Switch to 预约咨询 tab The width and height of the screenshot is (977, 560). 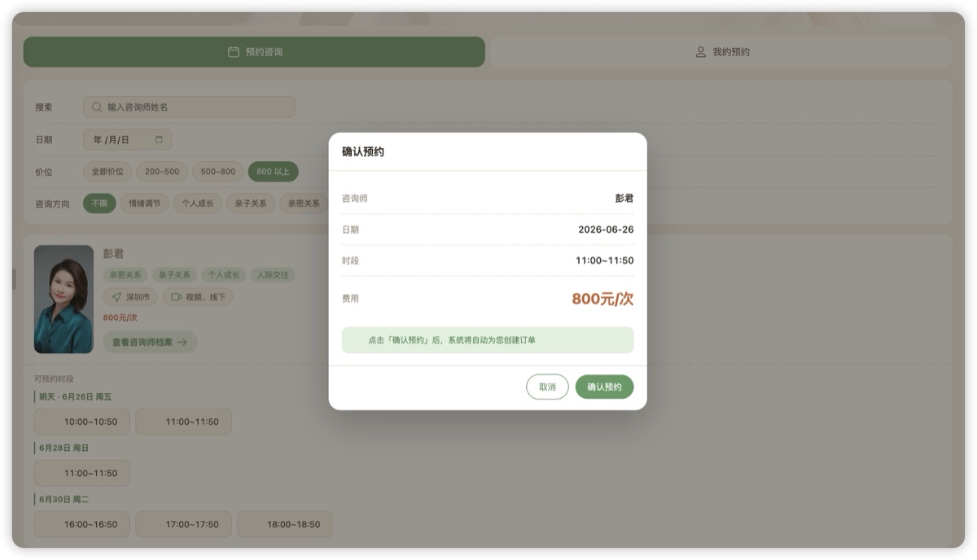pos(254,52)
